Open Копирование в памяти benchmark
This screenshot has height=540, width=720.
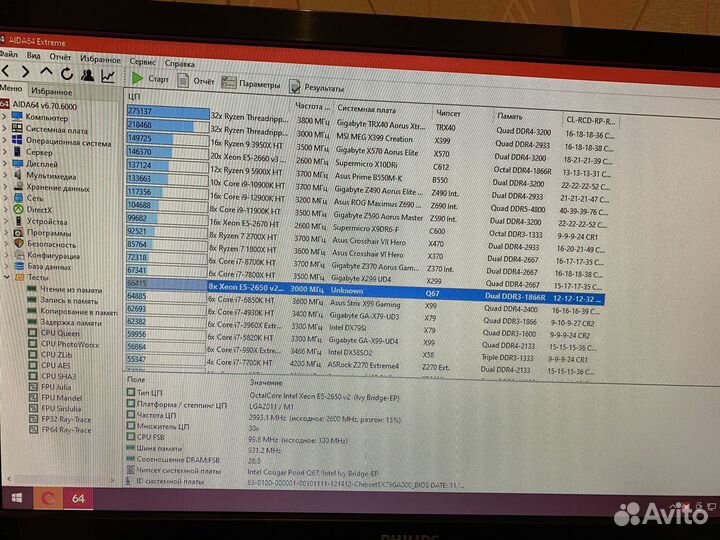pos(79,312)
